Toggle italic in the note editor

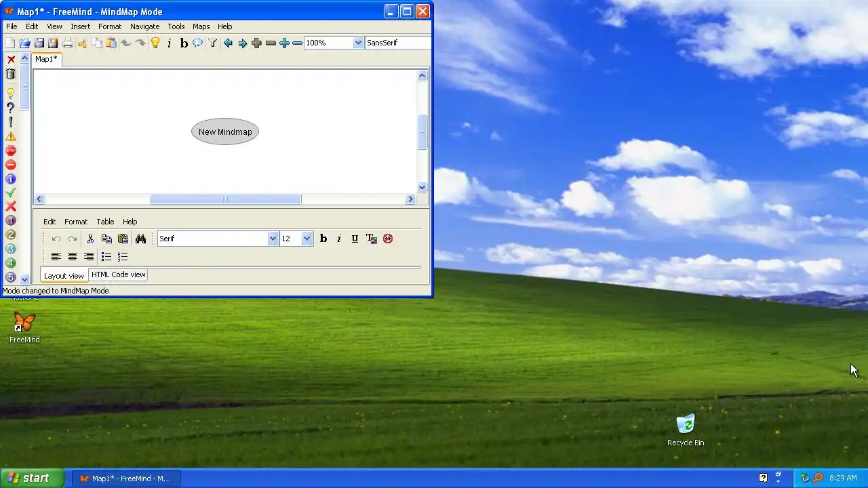click(x=339, y=239)
